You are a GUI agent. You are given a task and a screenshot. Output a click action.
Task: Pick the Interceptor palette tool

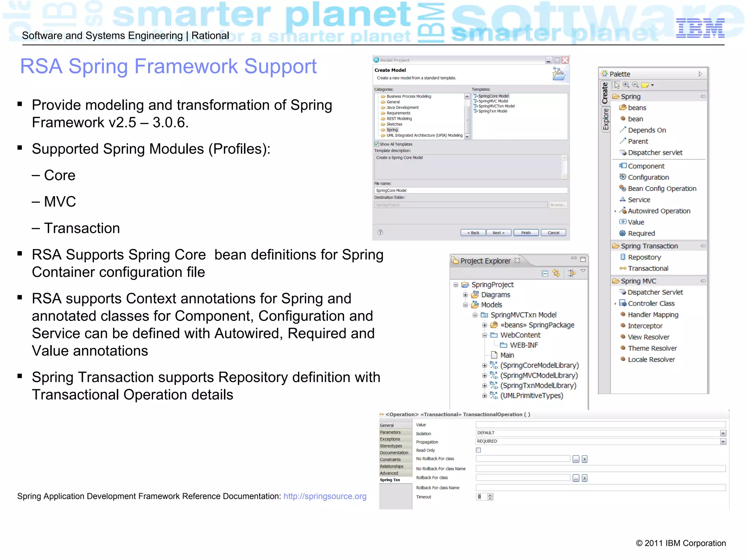[641, 326]
